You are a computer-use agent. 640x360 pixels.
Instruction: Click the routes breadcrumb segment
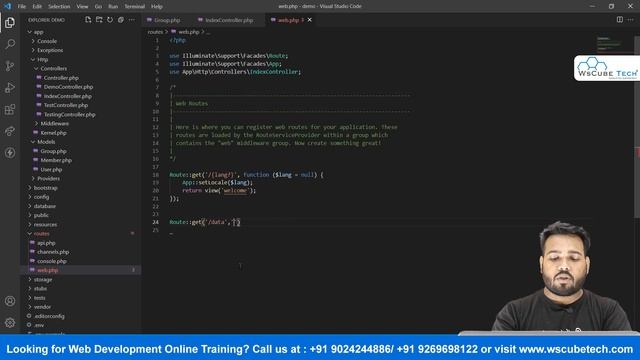155,32
